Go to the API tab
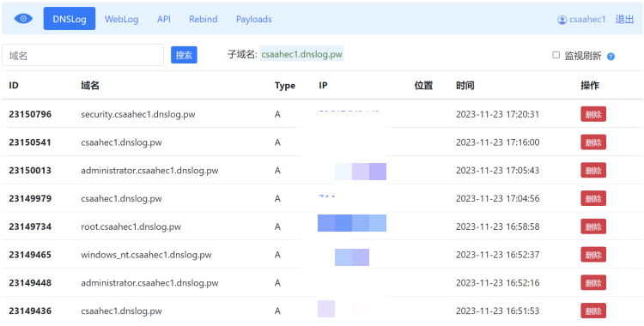Image resolution: width=644 pixels, height=326 pixels. (163, 19)
